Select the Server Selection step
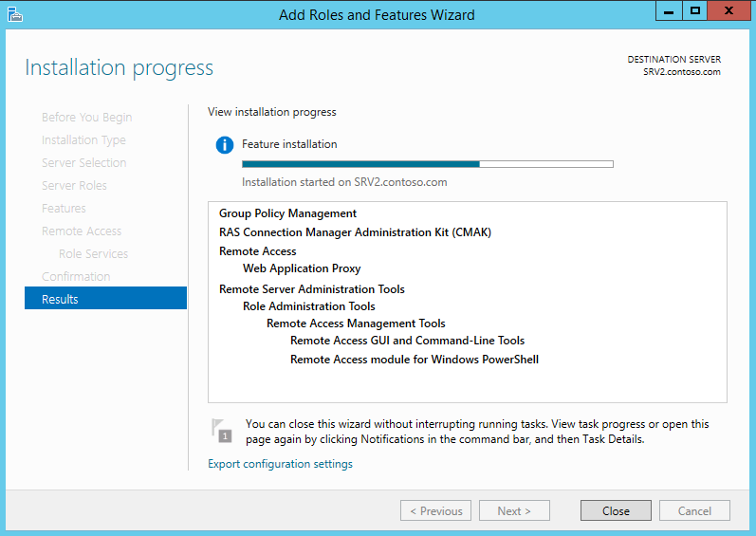This screenshot has height=536, width=756. point(83,163)
